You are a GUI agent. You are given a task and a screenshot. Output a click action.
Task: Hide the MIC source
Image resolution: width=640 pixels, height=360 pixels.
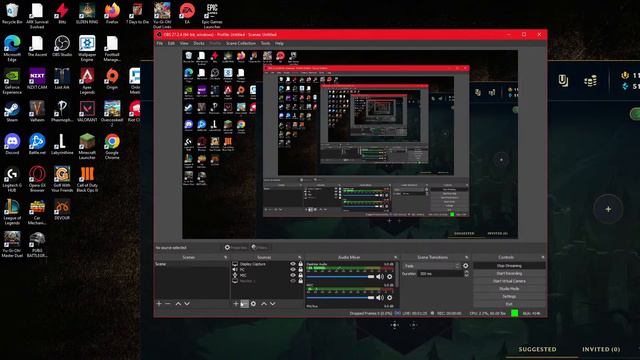(293, 276)
